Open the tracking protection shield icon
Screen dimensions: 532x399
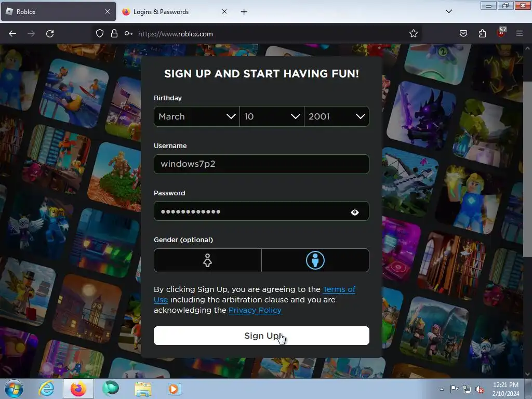pyautogui.click(x=99, y=33)
